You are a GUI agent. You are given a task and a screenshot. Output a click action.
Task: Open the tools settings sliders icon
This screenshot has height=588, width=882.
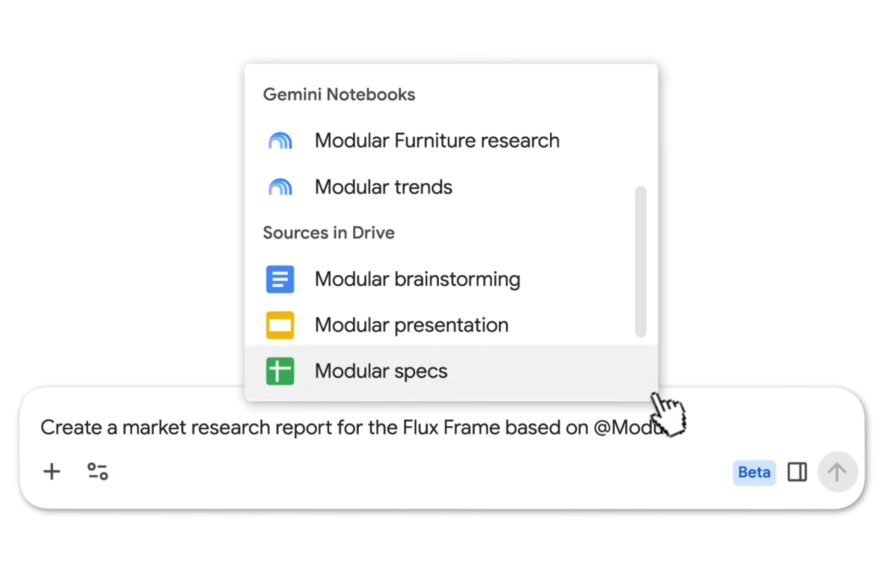tap(97, 471)
